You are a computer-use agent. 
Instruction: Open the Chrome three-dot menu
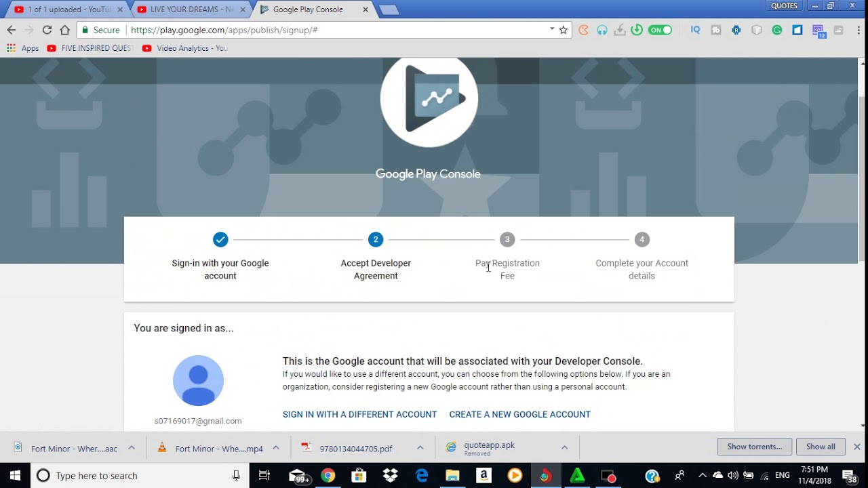pos(858,30)
